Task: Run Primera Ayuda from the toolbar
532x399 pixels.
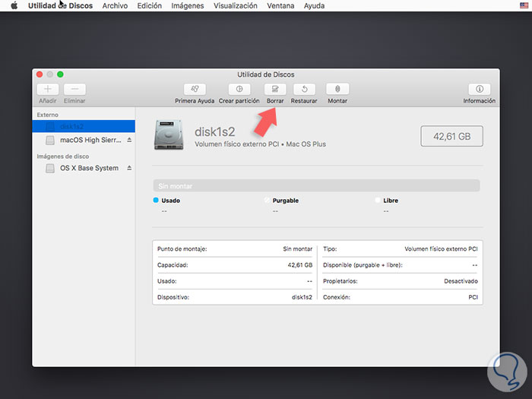Action: [x=195, y=89]
